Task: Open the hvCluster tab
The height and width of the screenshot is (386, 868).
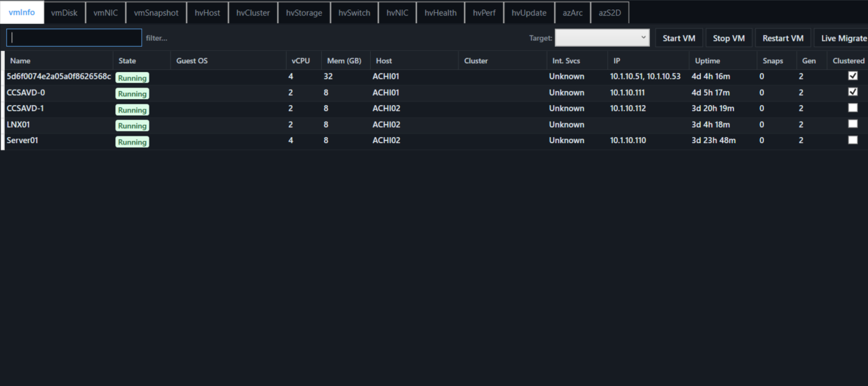Action: pos(253,12)
